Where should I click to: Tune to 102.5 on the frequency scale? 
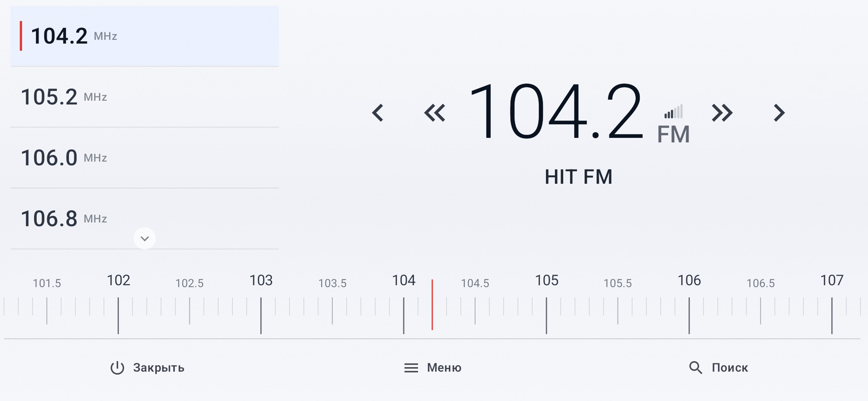189,283
